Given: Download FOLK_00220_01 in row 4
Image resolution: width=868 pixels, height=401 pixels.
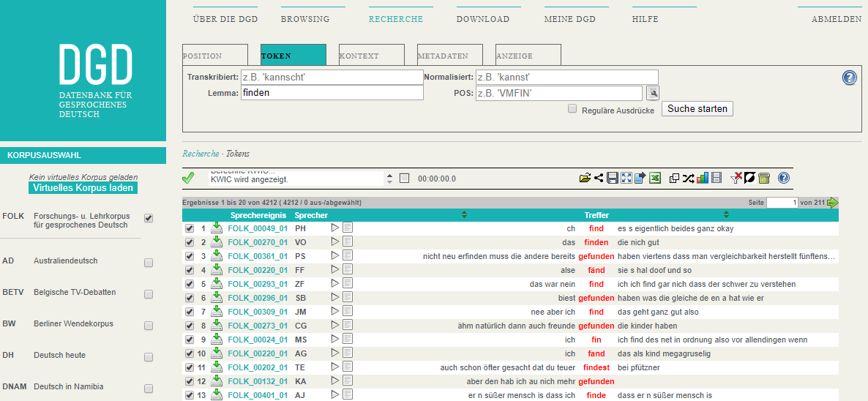Looking at the screenshot, I should point(217,270).
